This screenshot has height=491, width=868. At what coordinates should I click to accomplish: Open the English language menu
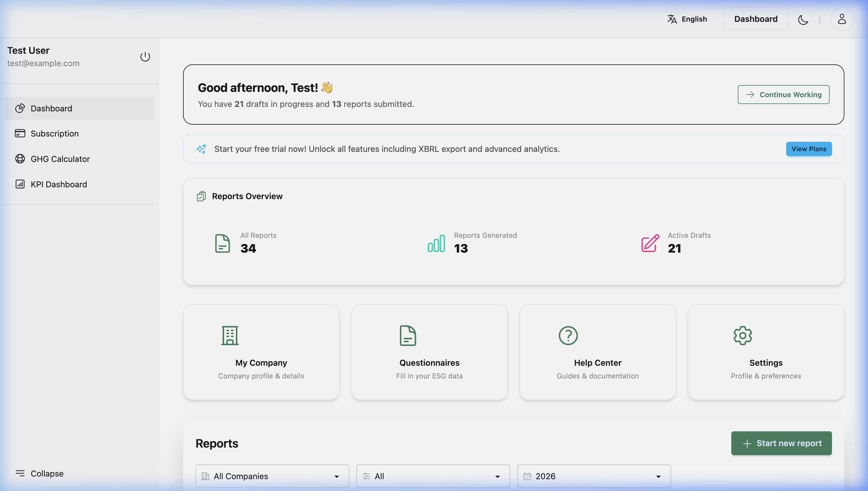[x=687, y=19]
